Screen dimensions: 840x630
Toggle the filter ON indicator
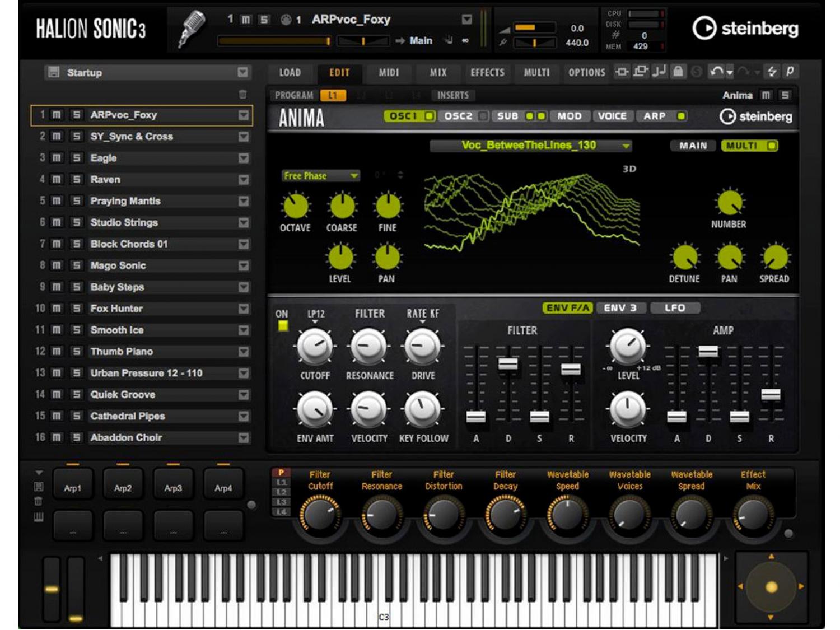click(x=283, y=325)
